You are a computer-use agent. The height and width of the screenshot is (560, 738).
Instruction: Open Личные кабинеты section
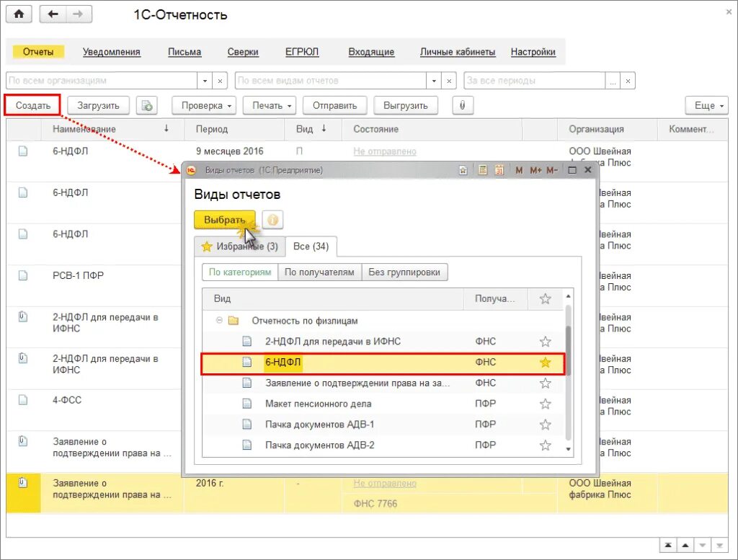[x=458, y=52]
